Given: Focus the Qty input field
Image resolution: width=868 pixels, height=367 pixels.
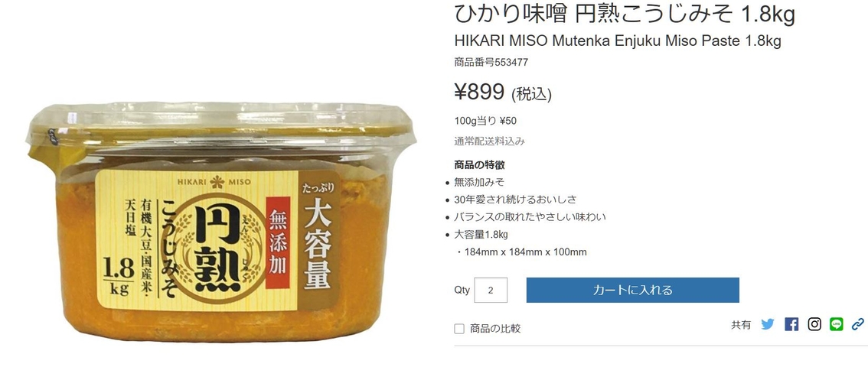Looking at the screenshot, I should click(x=491, y=291).
